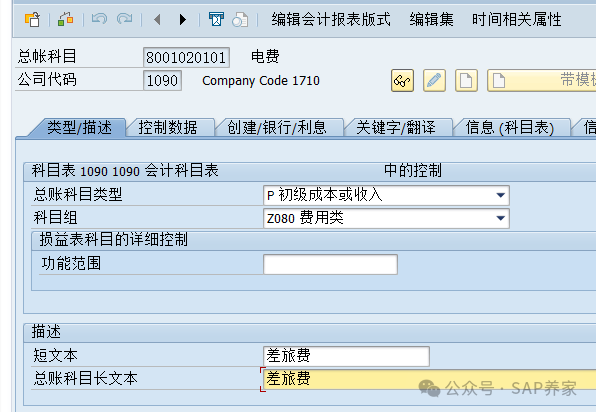Switch to the 创建/银行/利息 tab
The image size is (596, 412).
tap(277, 127)
